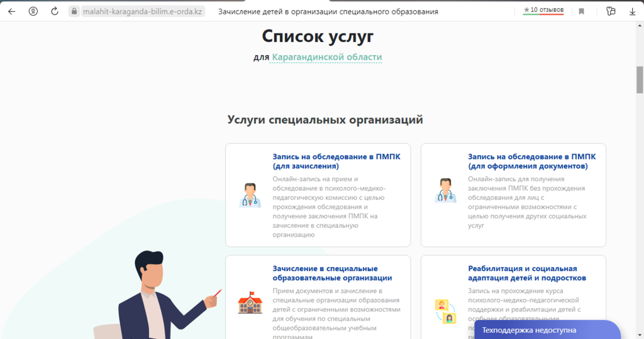
Task: Open the browser extensions icon
Action: tap(611, 11)
